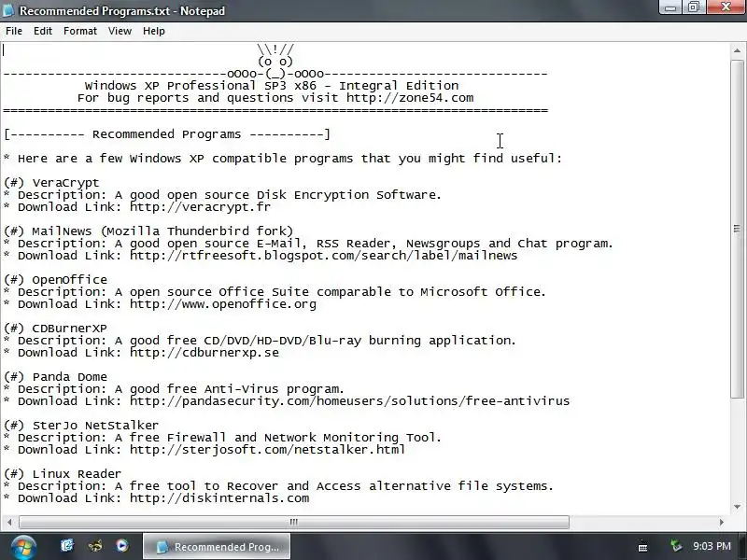Click the horizontal scrollbar left arrow
This screenshot has width=747, height=560.
(x=9, y=522)
